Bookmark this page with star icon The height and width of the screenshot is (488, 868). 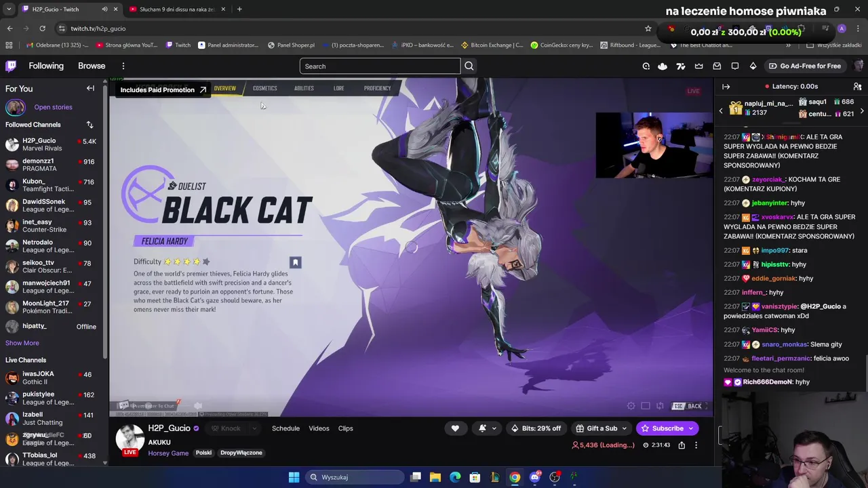coord(648,28)
